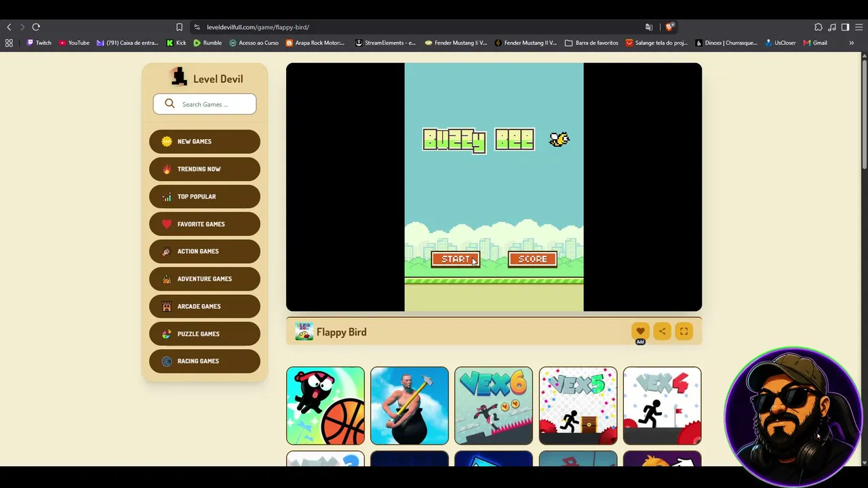Open the page translate icon
Image resolution: width=868 pixels, height=488 pixels.
click(x=649, y=27)
